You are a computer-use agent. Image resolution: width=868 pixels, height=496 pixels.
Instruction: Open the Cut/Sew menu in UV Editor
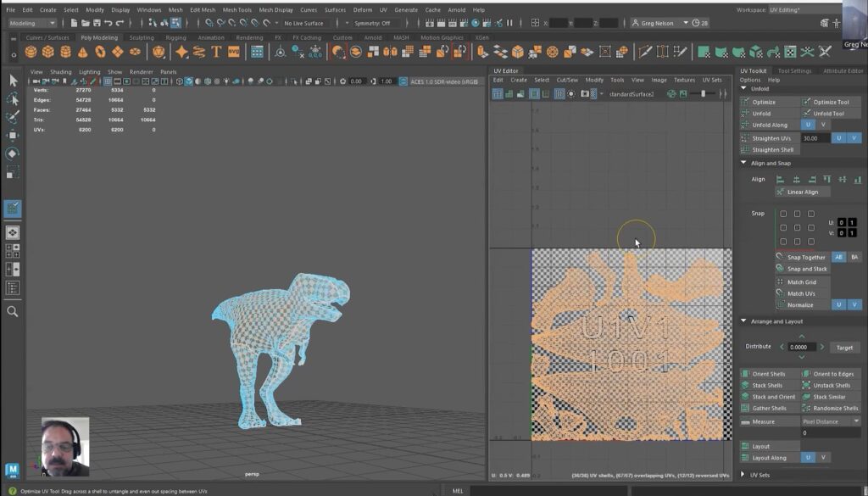pos(567,81)
